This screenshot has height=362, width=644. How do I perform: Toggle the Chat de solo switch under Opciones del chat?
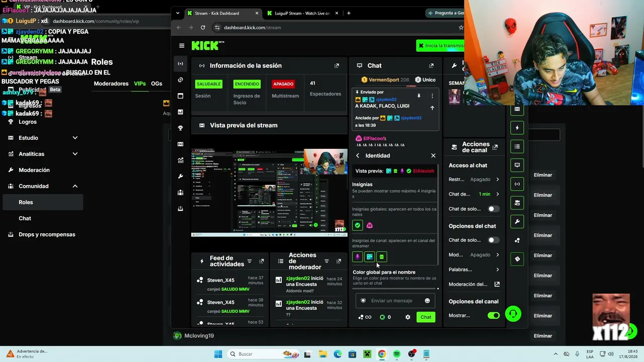point(494,240)
